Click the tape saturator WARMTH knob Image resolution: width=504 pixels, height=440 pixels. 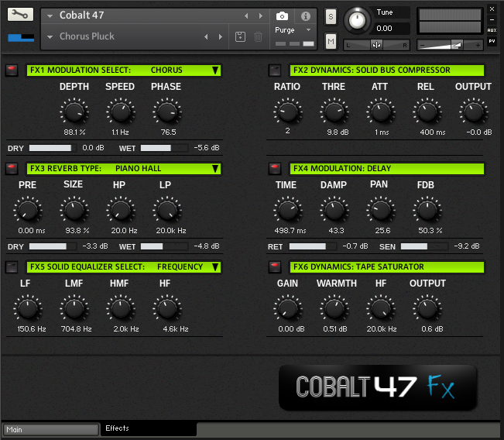[x=334, y=308]
